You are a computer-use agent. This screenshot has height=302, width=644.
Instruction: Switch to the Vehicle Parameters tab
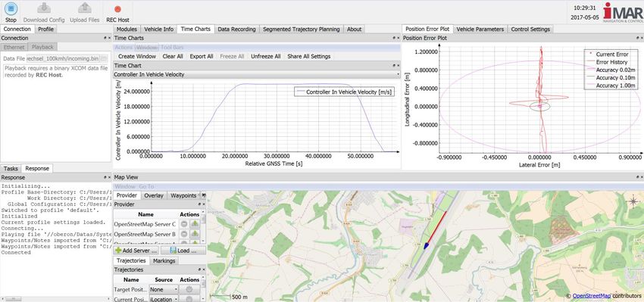point(480,29)
